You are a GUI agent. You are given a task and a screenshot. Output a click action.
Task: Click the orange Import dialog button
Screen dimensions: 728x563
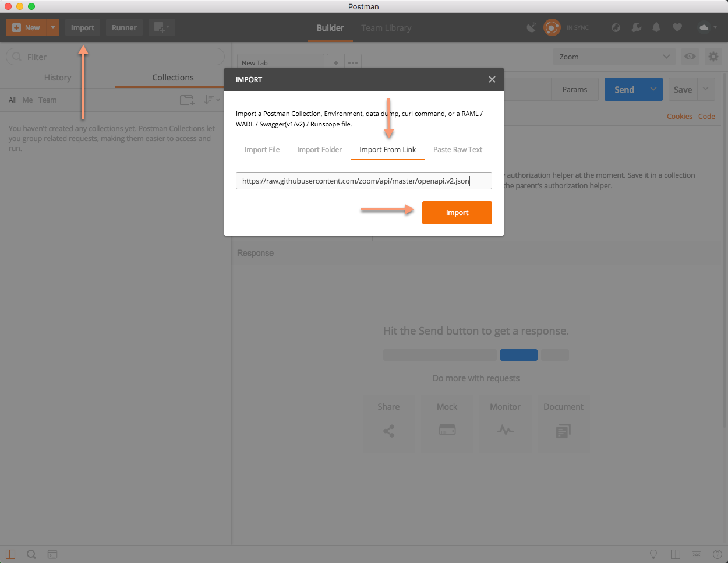457,213
